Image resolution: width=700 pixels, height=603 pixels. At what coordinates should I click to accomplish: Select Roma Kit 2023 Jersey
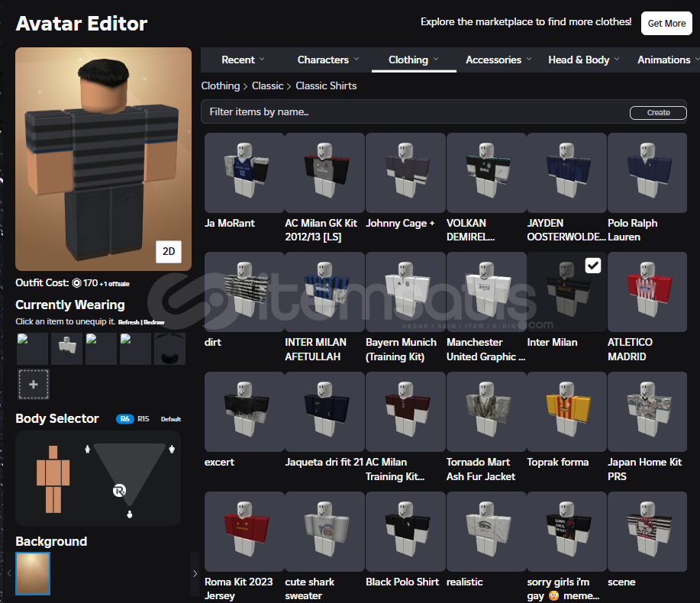pos(244,531)
